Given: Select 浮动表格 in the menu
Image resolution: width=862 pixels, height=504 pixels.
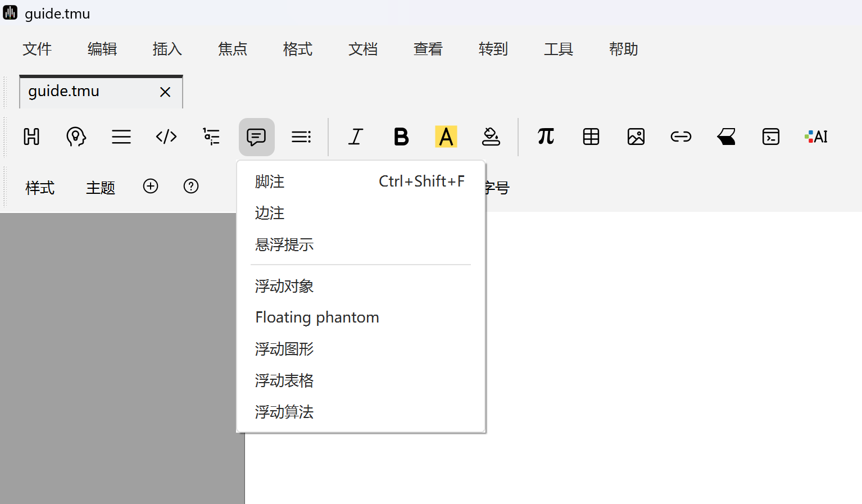Looking at the screenshot, I should [x=284, y=380].
